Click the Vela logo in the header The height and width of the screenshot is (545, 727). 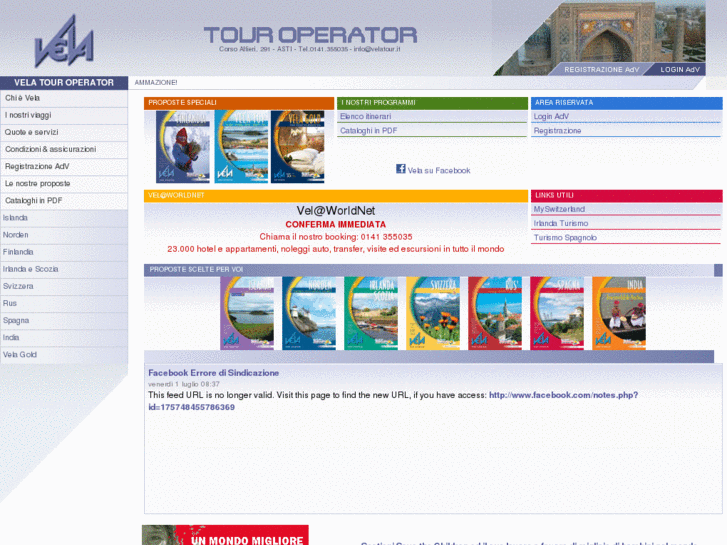[64, 41]
